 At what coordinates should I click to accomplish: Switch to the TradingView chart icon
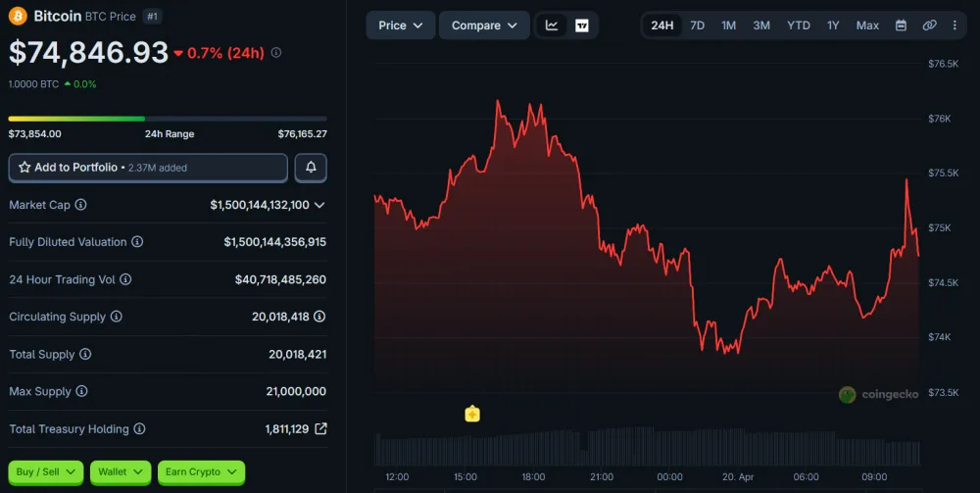coord(582,25)
